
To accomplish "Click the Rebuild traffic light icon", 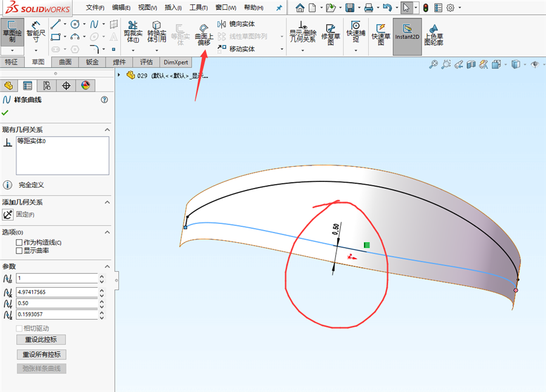I will click(425, 8).
